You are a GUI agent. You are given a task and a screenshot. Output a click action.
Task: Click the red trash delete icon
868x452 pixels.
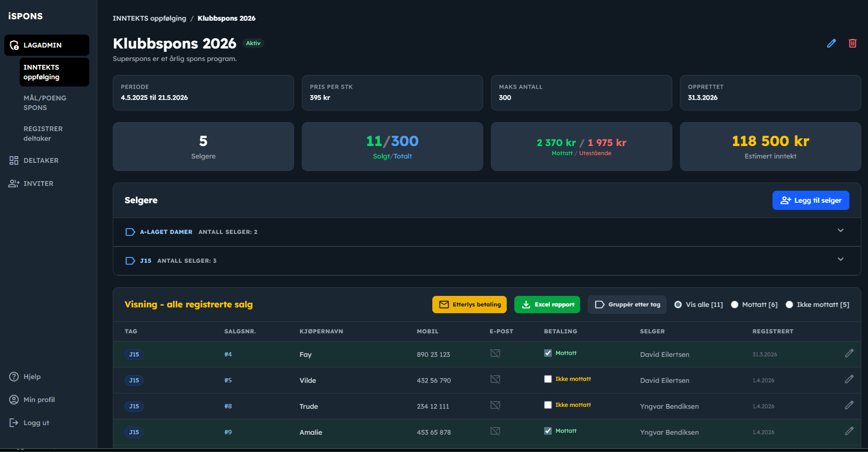[853, 43]
